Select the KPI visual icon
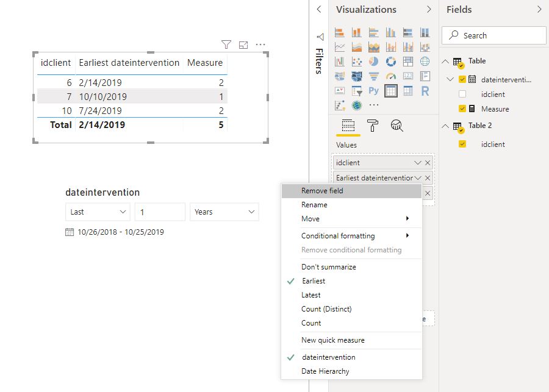The height and width of the screenshot is (392, 549). click(340, 91)
